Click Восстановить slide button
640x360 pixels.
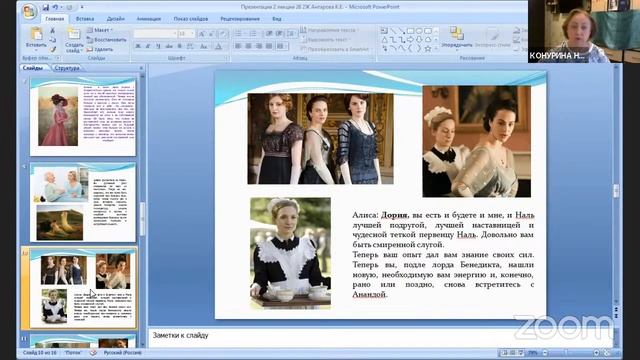click(107, 40)
